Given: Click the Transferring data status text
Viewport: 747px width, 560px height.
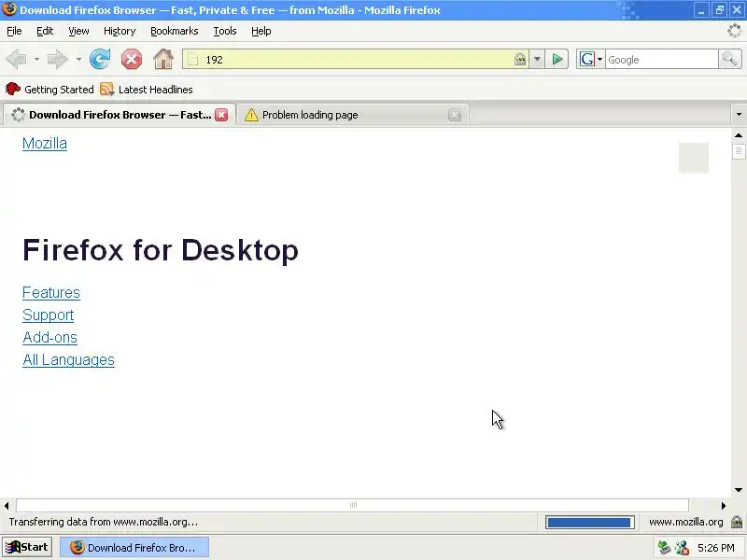Looking at the screenshot, I should pos(104,522).
